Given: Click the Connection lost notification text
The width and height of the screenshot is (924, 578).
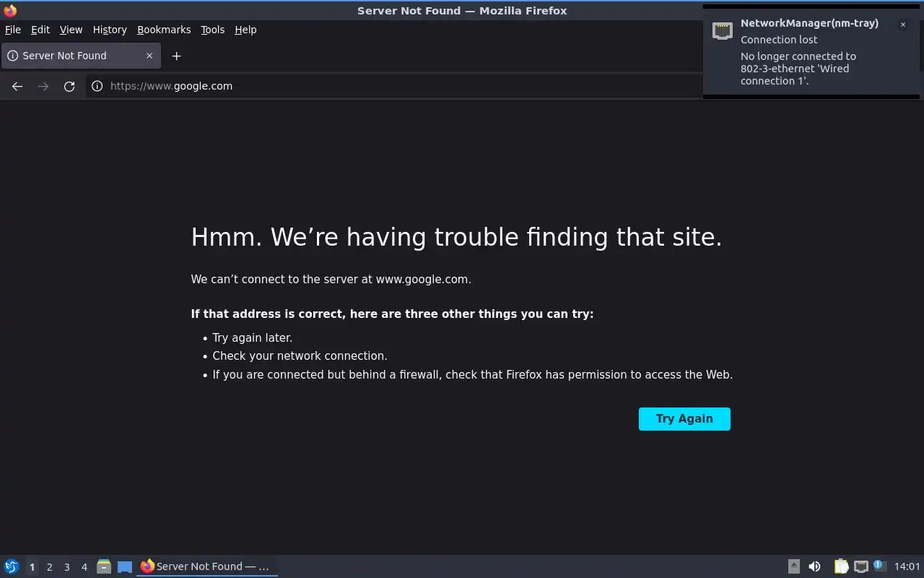Looking at the screenshot, I should [x=779, y=40].
